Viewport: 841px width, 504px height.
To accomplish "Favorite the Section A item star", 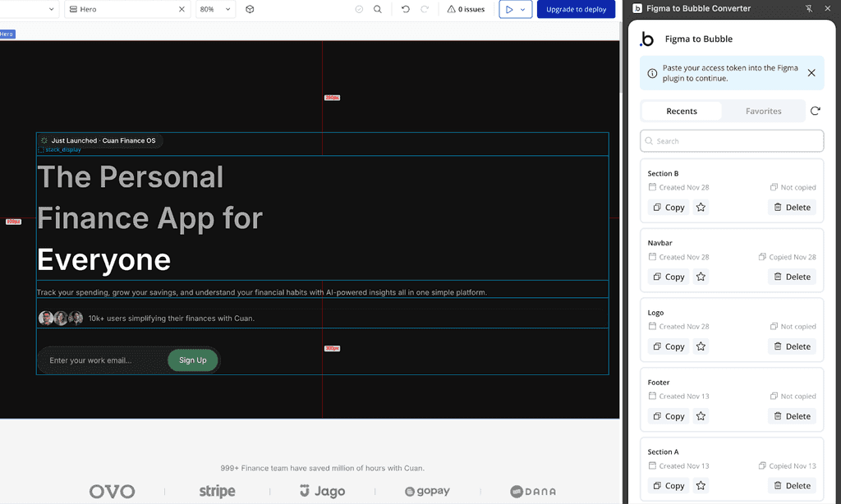I will pyautogui.click(x=701, y=485).
